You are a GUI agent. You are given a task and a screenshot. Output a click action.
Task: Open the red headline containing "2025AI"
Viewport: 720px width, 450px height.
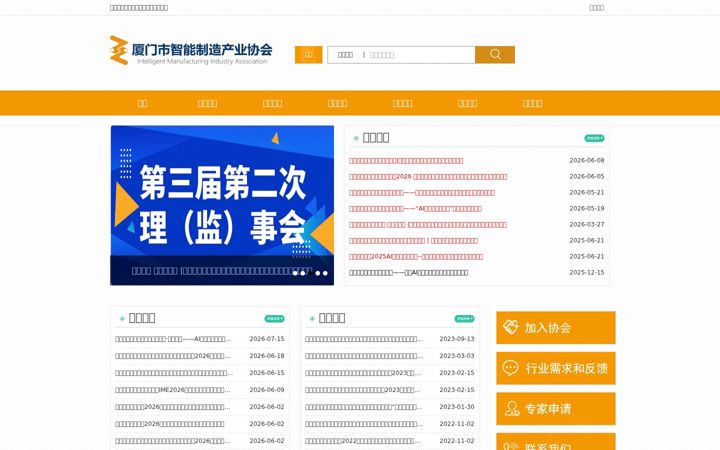pyautogui.click(x=416, y=257)
